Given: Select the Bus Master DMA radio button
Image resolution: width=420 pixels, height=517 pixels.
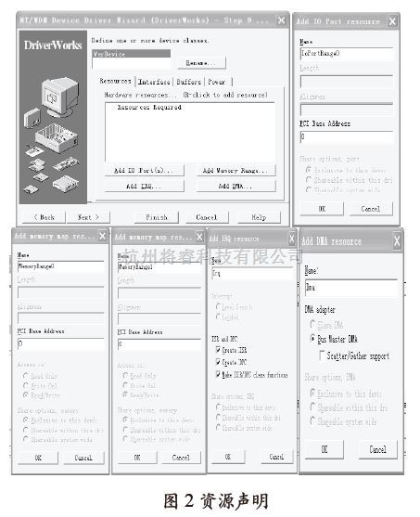Looking at the screenshot, I should click(312, 338).
